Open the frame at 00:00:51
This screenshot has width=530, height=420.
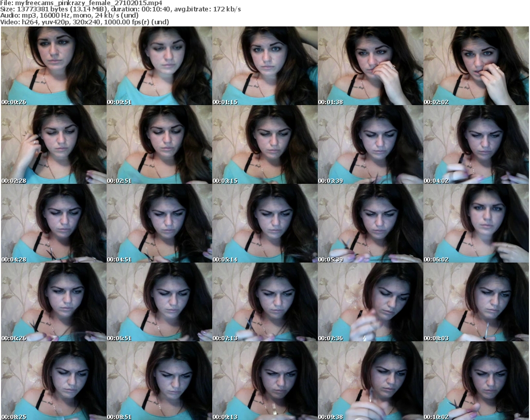(x=159, y=66)
